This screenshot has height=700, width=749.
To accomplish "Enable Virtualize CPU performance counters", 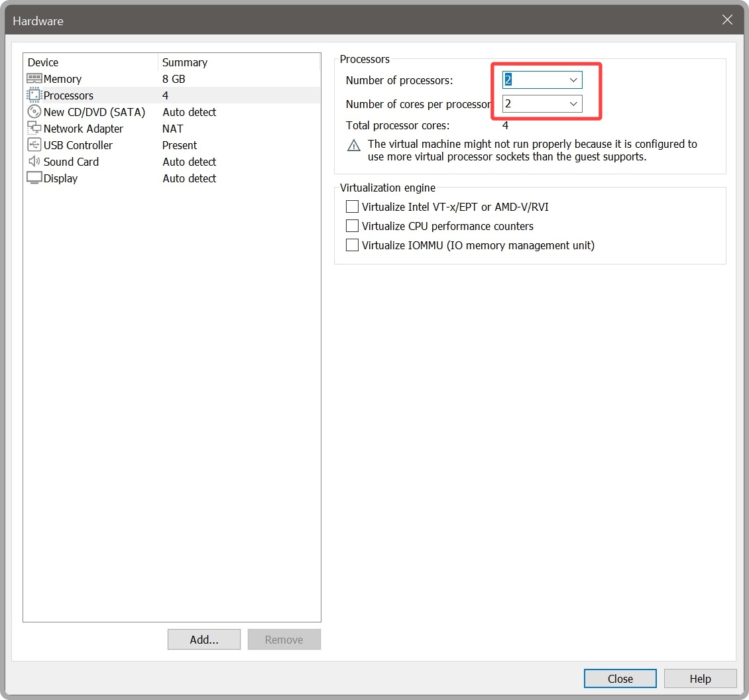I will coord(352,225).
